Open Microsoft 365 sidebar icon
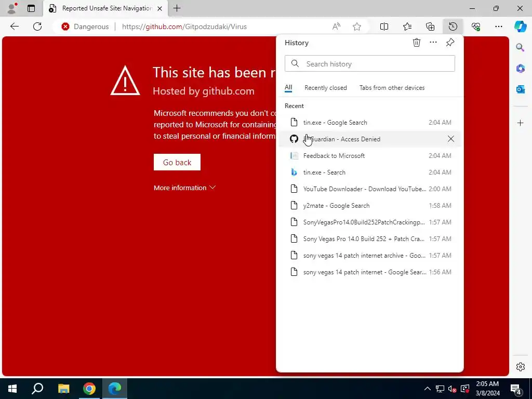This screenshot has height=399, width=532. (x=520, y=69)
